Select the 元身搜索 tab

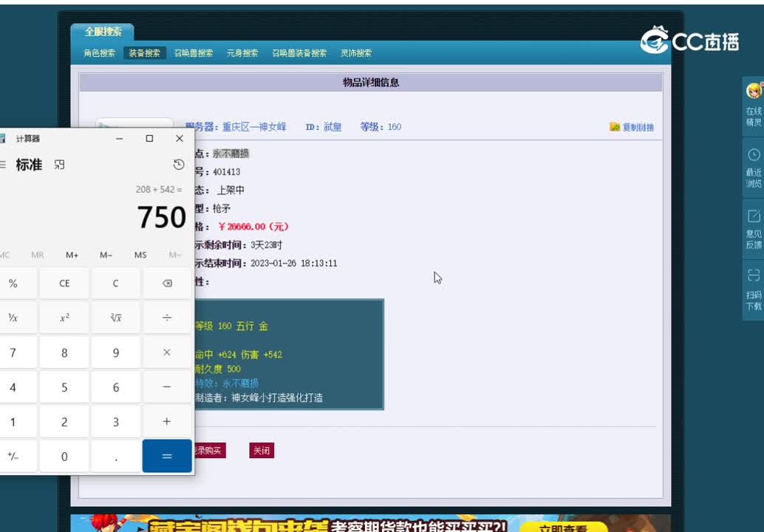coord(242,53)
